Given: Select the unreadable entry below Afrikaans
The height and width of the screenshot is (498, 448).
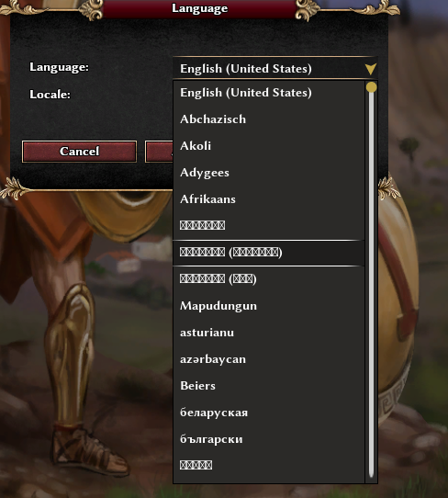Looking at the screenshot, I should coord(268,225).
